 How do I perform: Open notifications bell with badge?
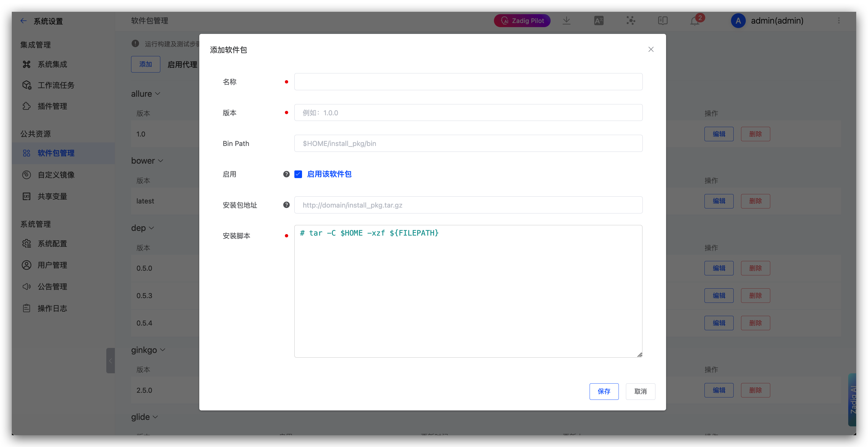point(695,21)
